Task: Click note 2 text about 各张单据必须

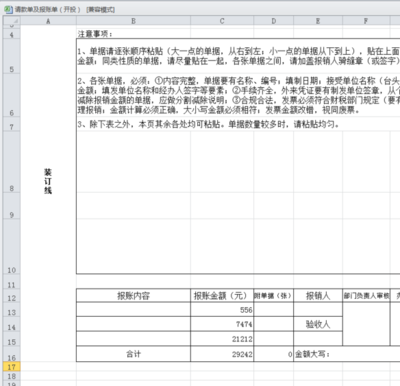Action: click(238, 95)
